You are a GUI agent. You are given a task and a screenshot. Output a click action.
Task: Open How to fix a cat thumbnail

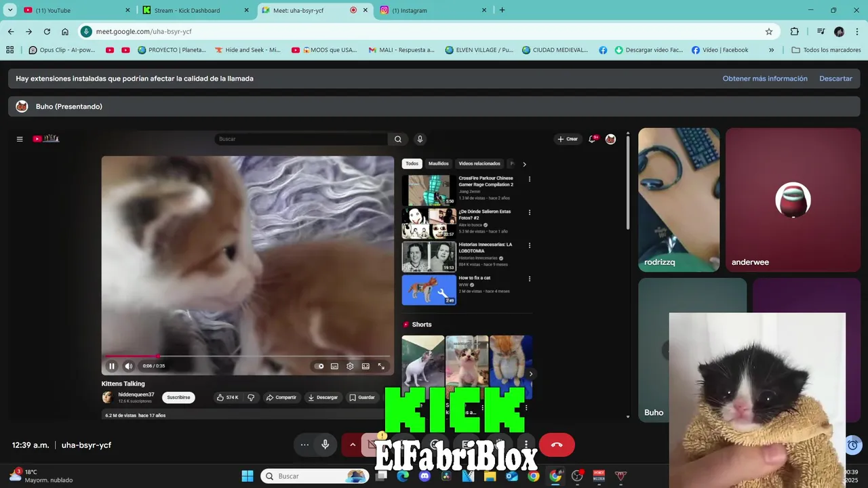point(429,290)
